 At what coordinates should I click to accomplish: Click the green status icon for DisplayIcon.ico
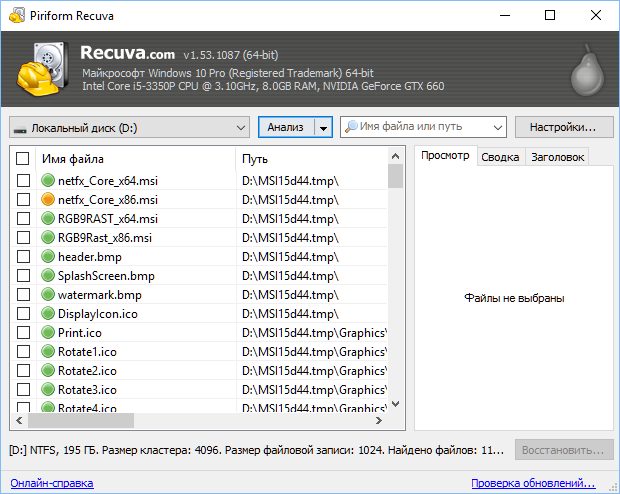click(x=48, y=313)
